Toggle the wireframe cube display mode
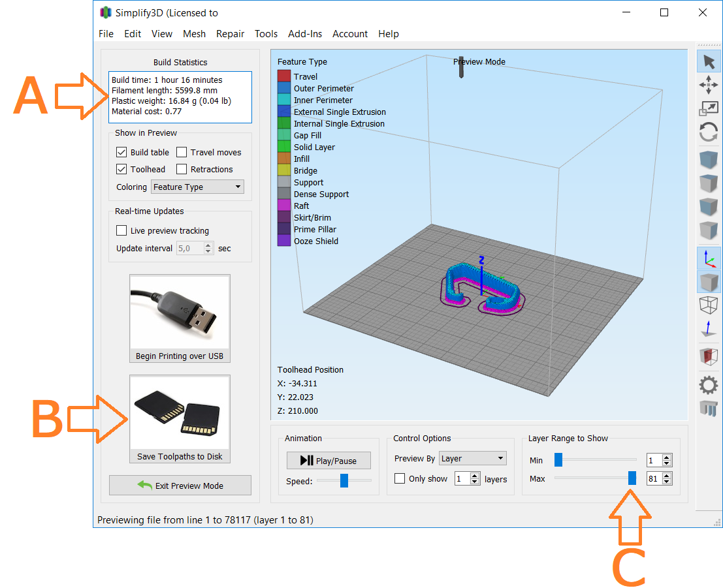This screenshot has width=723, height=588. 709,305
